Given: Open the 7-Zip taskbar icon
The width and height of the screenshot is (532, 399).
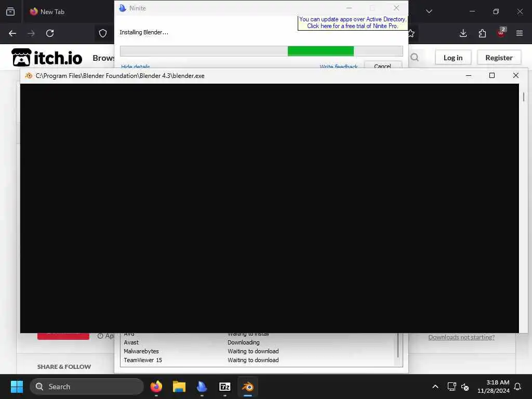Looking at the screenshot, I should click(x=225, y=387).
